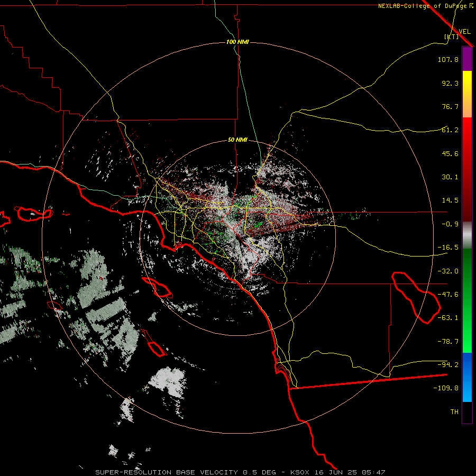Click the bright green segment of color bar
The image size is (476, 476).
(x=467, y=300)
